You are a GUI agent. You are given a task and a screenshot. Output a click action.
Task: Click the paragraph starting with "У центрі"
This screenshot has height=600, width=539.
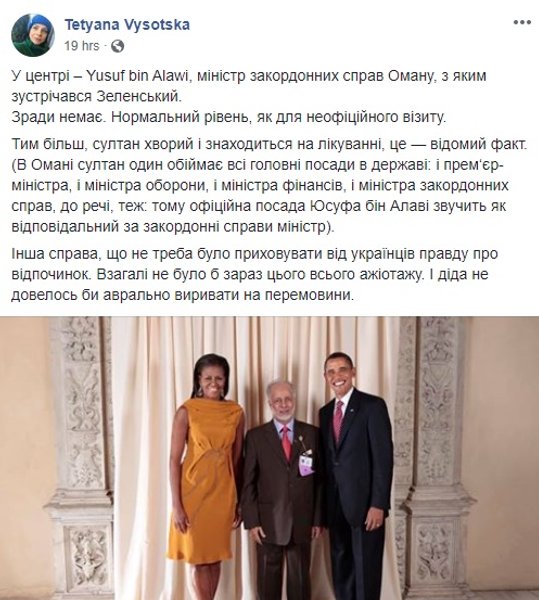coord(249,86)
